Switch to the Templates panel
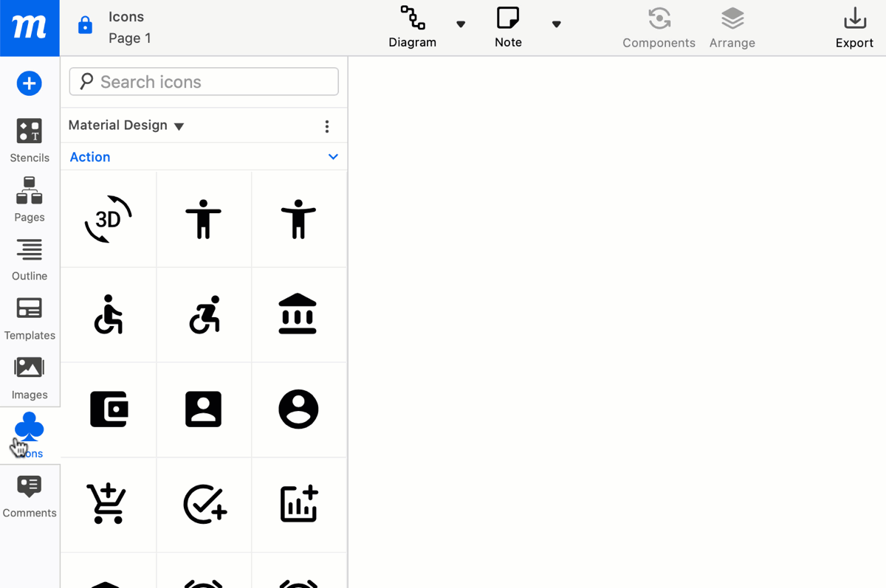The width and height of the screenshot is (886, 588). point(30,317)
